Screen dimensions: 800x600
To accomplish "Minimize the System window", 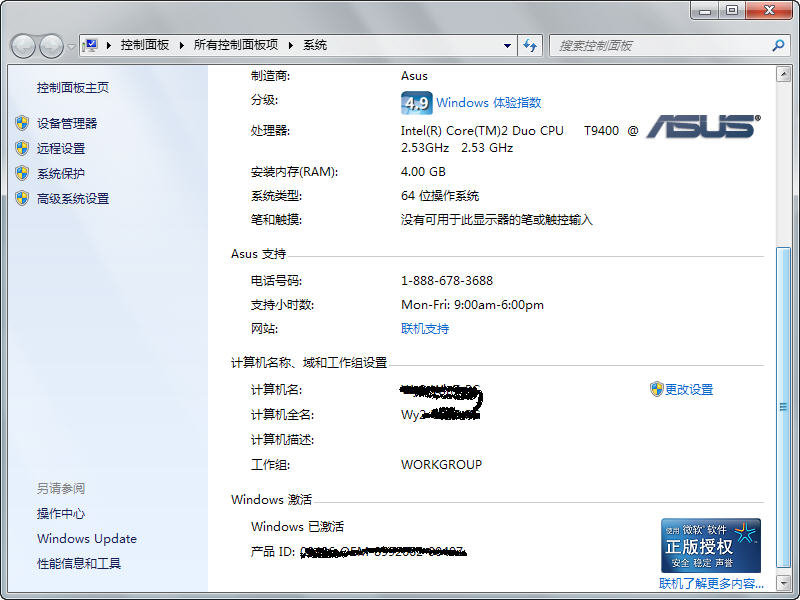I will pos(705,10).
